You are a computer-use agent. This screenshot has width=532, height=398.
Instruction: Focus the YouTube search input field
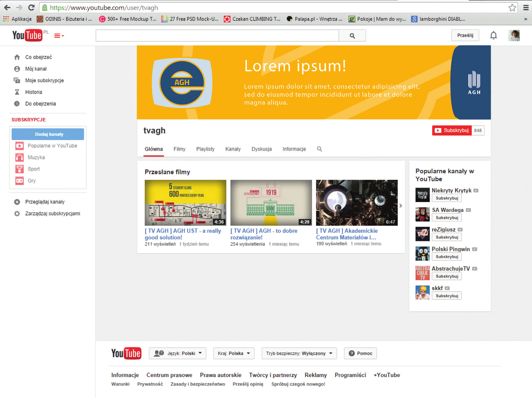[x=217, y=36]
